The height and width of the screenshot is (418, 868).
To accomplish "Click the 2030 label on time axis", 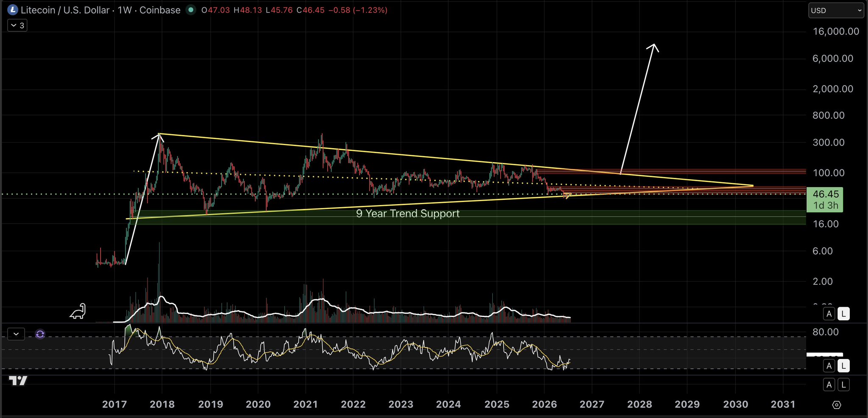I will (736, 404).
